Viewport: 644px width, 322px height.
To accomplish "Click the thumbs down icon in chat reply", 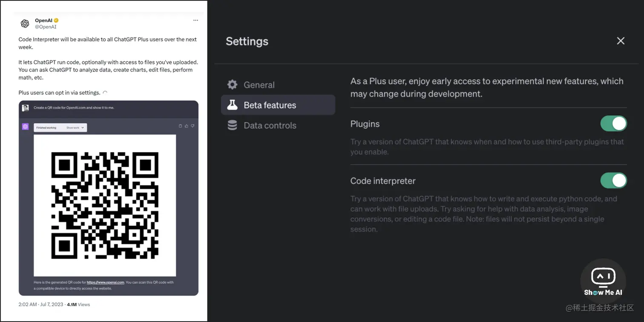I will pos(193,126).
